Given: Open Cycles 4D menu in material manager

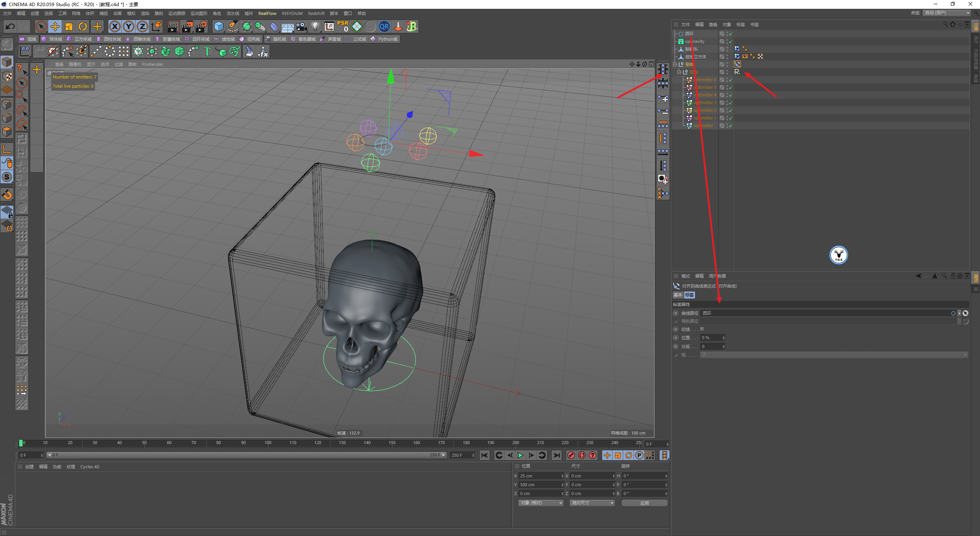Looking at the screenshot, I should 90,467.
